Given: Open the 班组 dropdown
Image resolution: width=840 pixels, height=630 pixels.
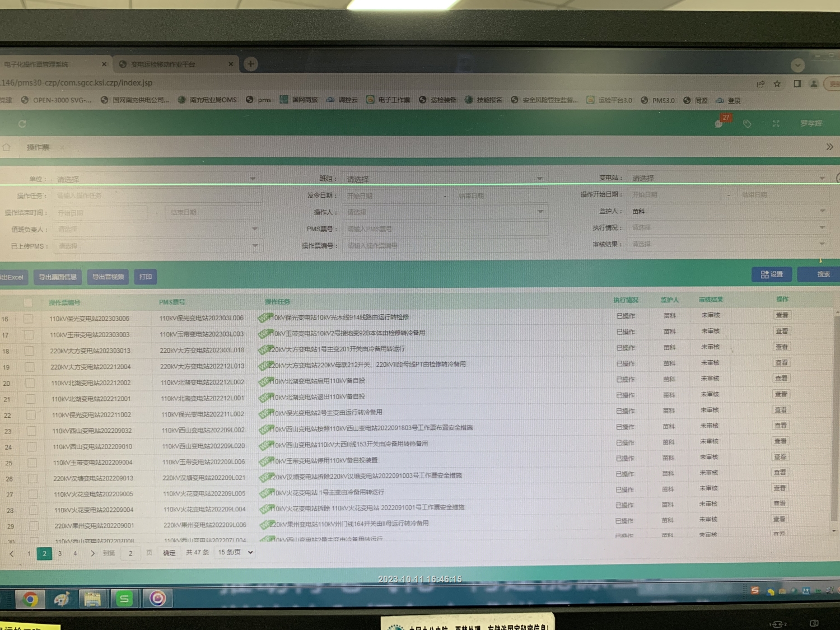Looking at the screenshot, I should click(x=444, y=179).
